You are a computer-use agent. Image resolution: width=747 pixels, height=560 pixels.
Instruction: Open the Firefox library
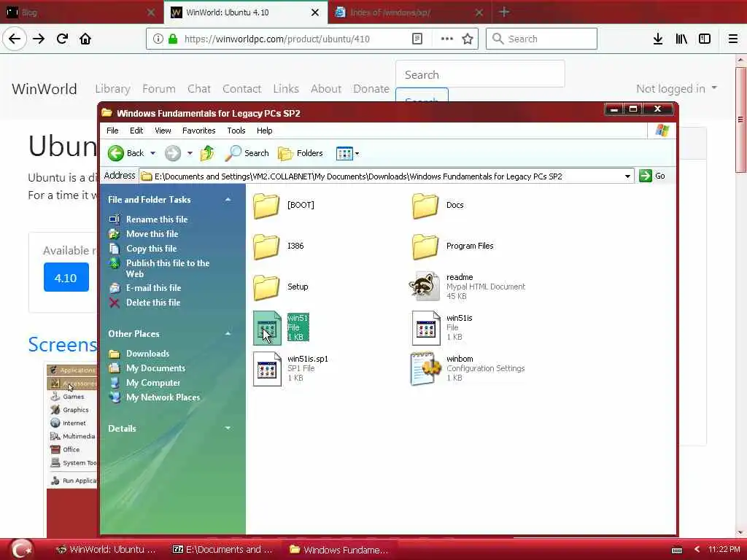pos(681,39)
